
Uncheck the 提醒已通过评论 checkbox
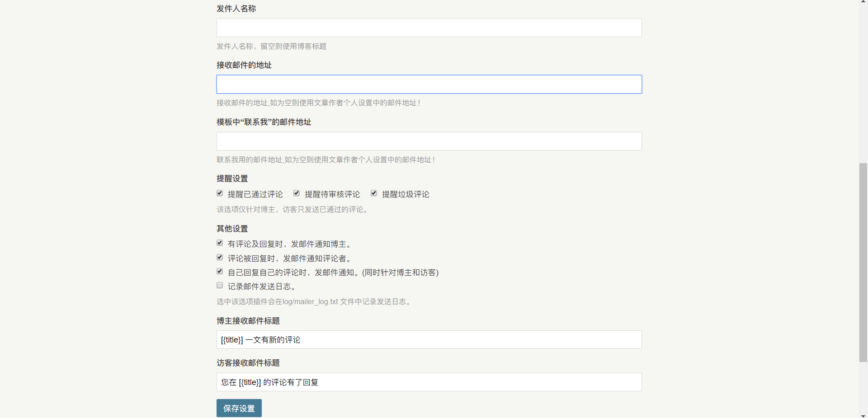click(x=220, y=193)
